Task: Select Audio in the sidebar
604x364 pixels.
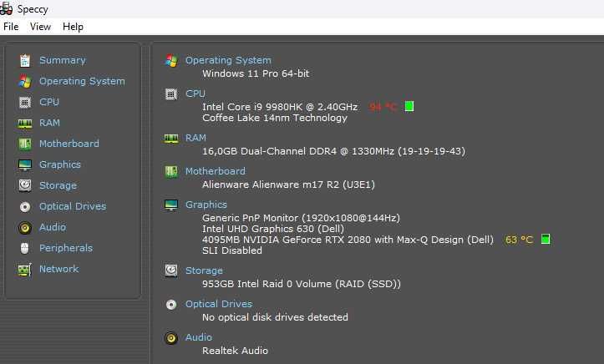Action: pos(53,227)
